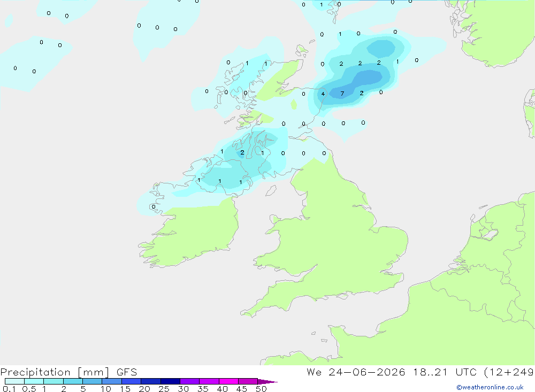Click the legend label '25'
535x392 pixels.
point(164,389)
